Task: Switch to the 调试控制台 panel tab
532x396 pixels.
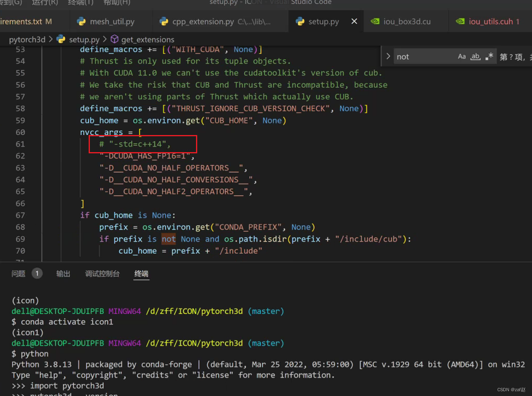Action: coord(102,273)
